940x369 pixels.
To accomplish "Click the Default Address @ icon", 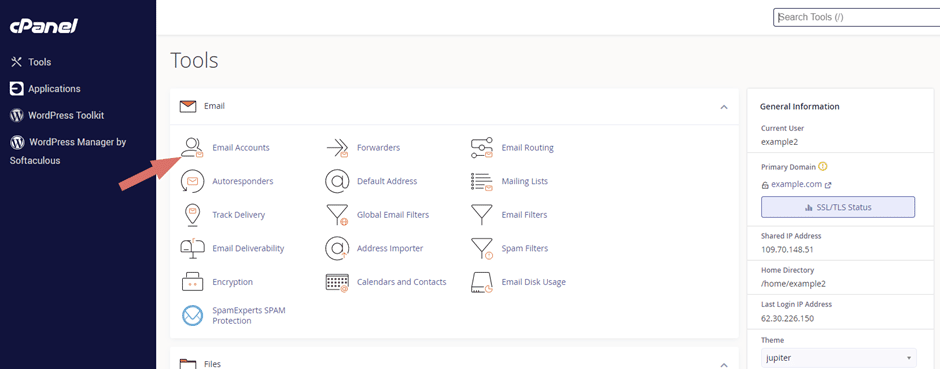I will coord(337,181).
